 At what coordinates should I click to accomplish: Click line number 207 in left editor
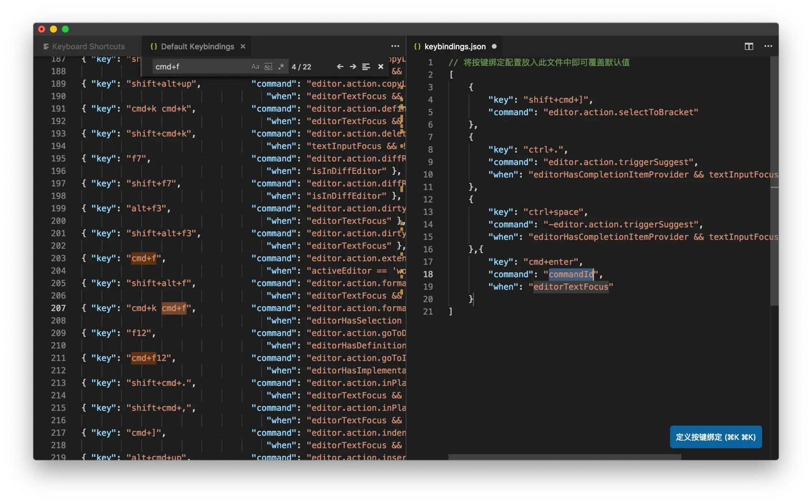click(58, 308)
